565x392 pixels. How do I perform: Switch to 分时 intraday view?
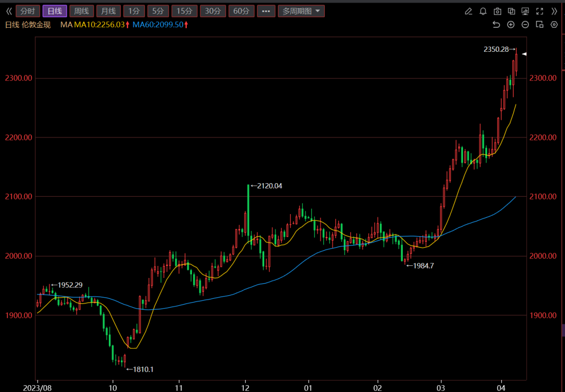pos(28,11)
